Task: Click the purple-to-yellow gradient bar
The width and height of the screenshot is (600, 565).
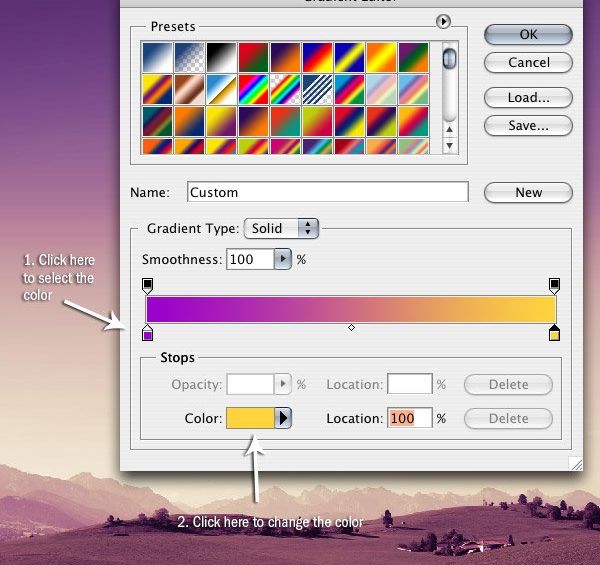Action: coord(351,309)
